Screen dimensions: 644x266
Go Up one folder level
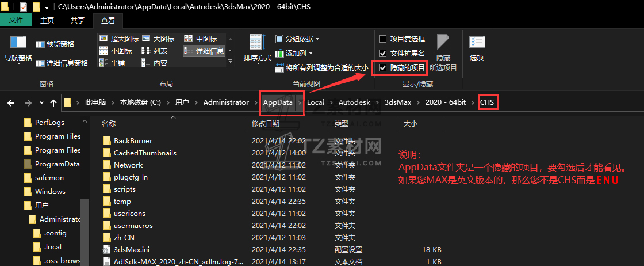point(53,103)
